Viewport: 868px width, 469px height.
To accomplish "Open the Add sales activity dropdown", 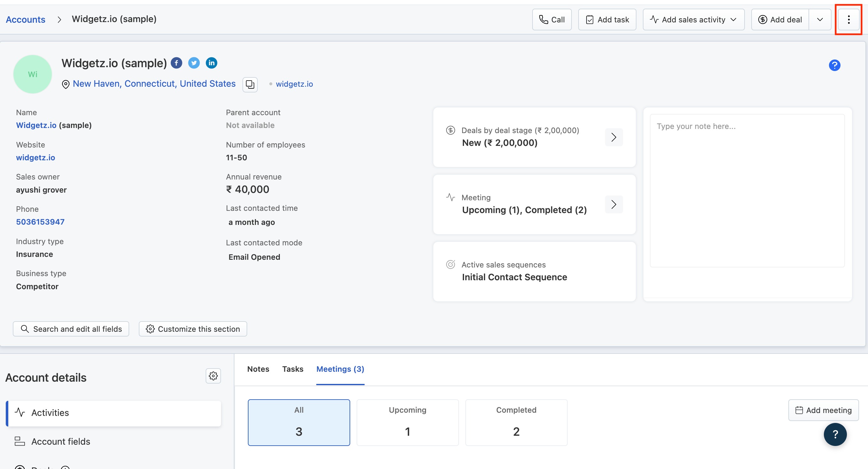I will (693, 20).
